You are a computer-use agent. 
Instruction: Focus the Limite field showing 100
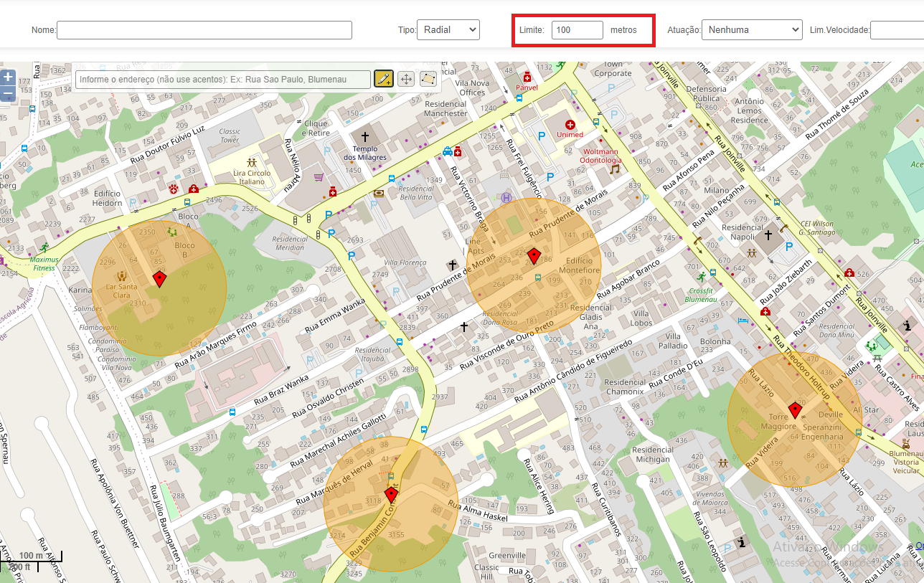[x=577, y=30]
